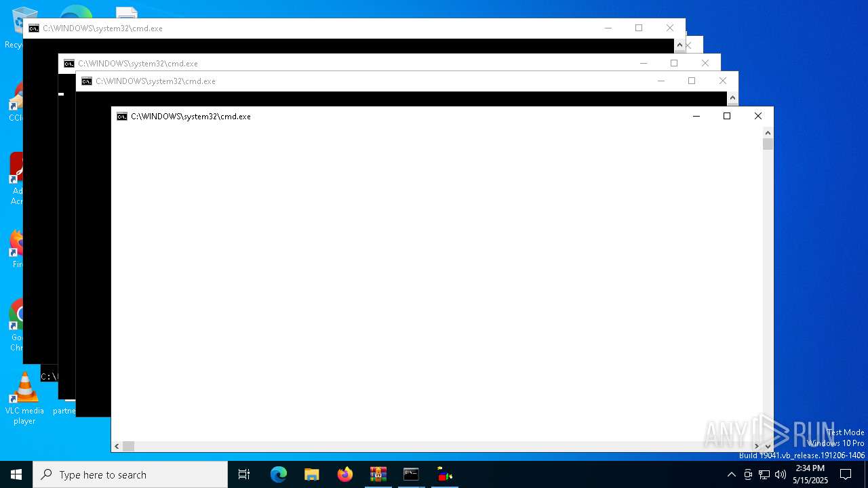Screen dimensions: 868x488
Task: Click the front cmd window's scroll-up arrow
Action: [768, 132]
